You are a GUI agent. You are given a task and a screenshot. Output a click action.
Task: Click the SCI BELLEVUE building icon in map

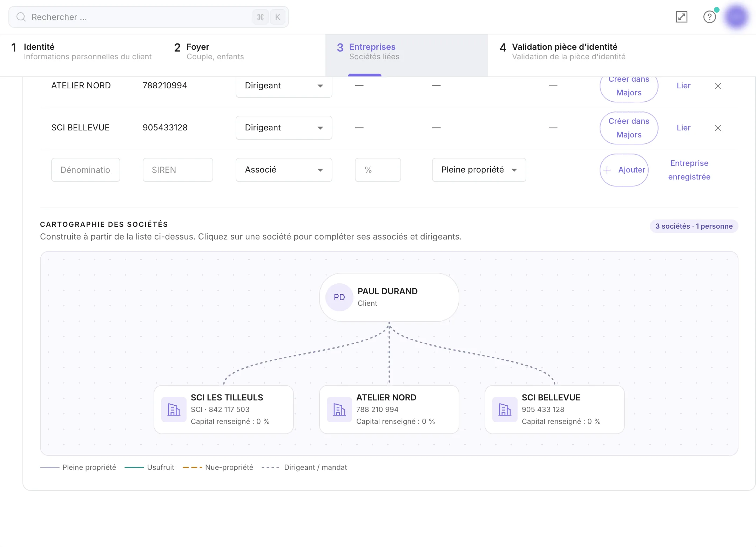505,409
